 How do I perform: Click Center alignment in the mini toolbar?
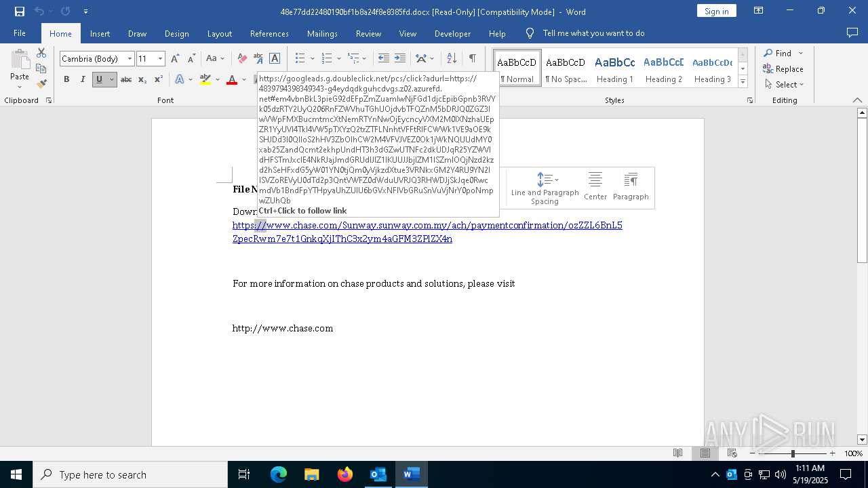pos(595,186)
